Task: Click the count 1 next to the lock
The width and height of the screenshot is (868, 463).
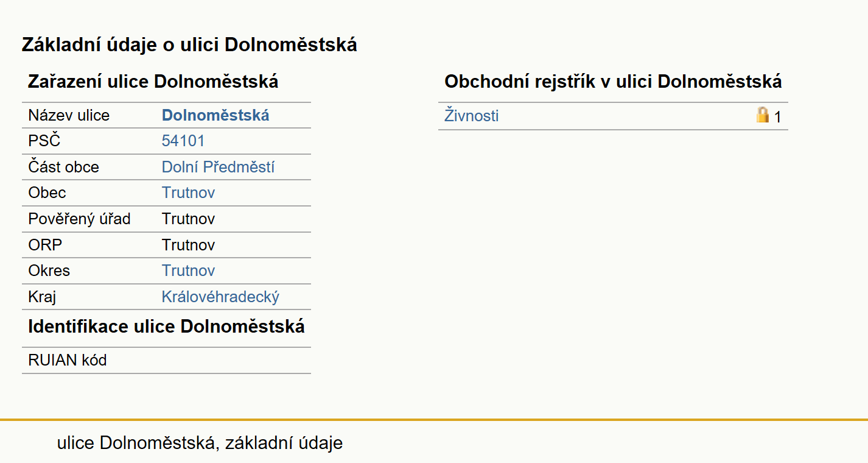Action: click(x=778, y=117)
